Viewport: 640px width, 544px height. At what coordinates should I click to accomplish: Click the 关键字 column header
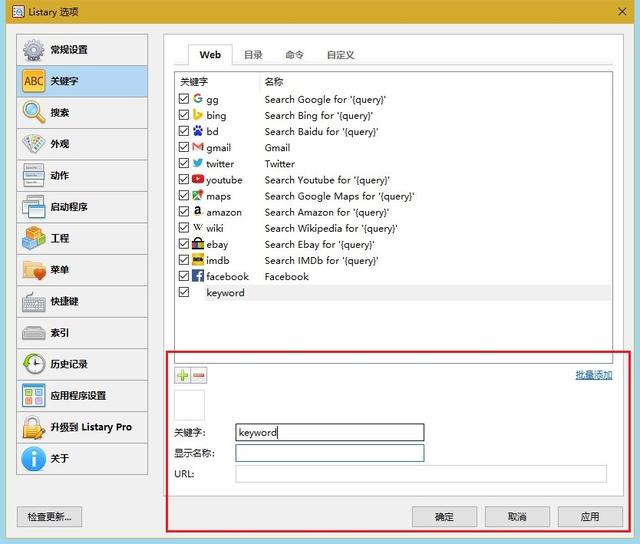tap(194, 82)
